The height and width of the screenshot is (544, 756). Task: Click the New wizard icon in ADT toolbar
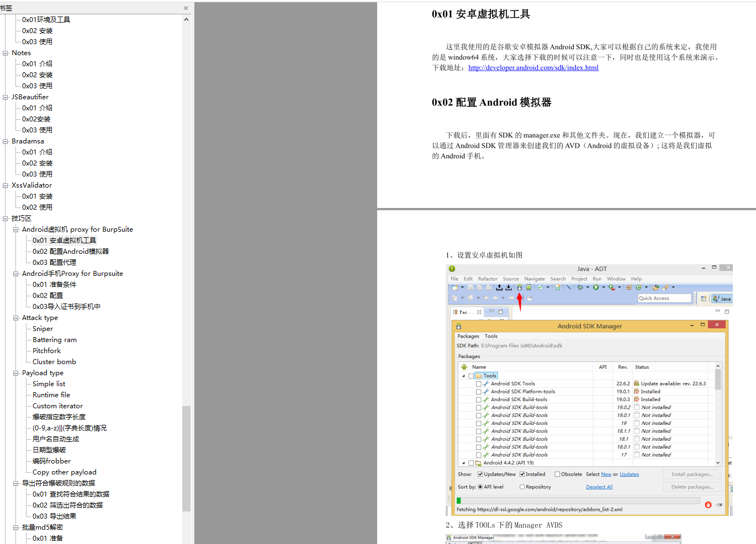point(454,287)
